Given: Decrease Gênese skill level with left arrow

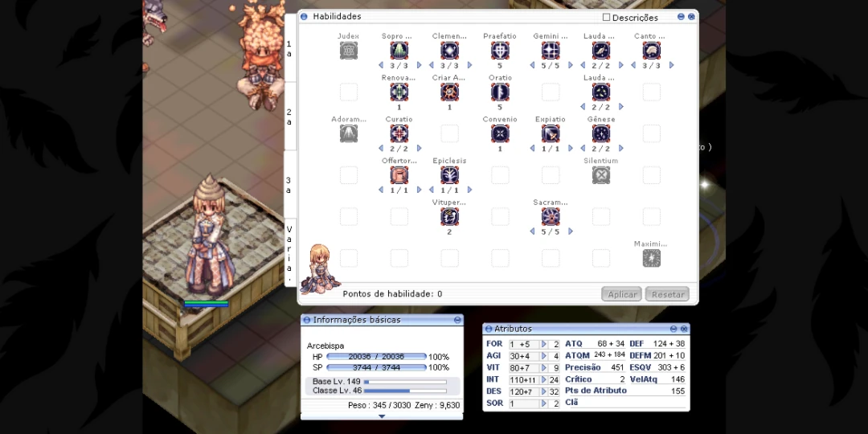Looking at the screenshot, I should (583, 149).
